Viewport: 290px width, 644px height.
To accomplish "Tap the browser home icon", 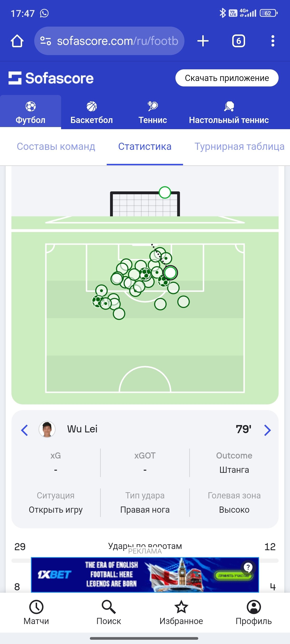I will (x=17, y=41).
